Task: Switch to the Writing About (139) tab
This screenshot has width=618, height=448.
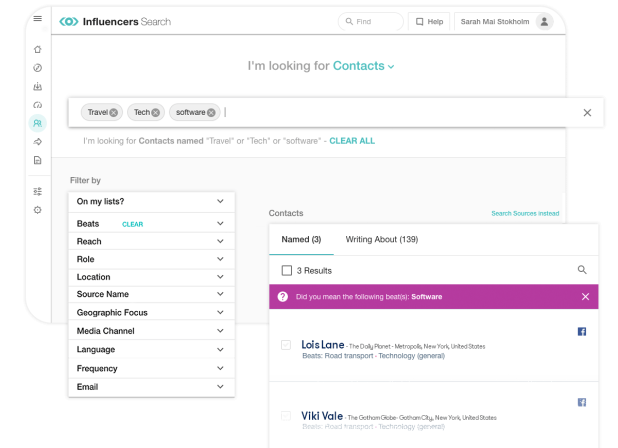Action: [381, 240]
